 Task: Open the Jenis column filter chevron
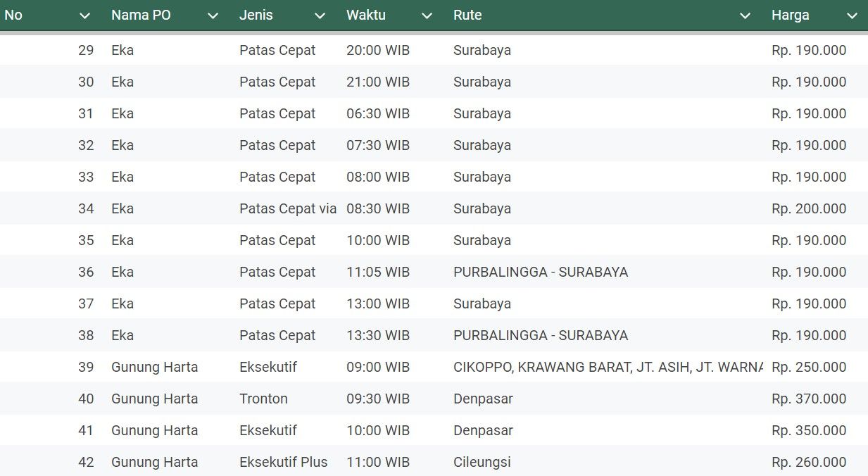pos(320,15)
